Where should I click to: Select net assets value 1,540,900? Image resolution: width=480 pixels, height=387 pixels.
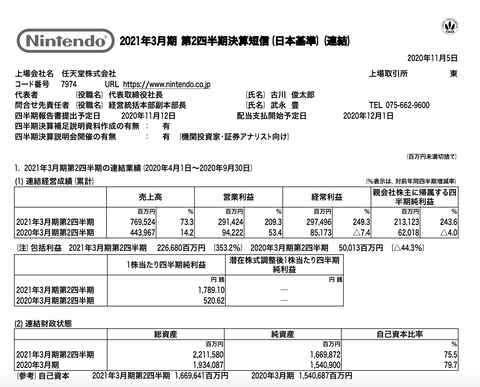point(325,365)
